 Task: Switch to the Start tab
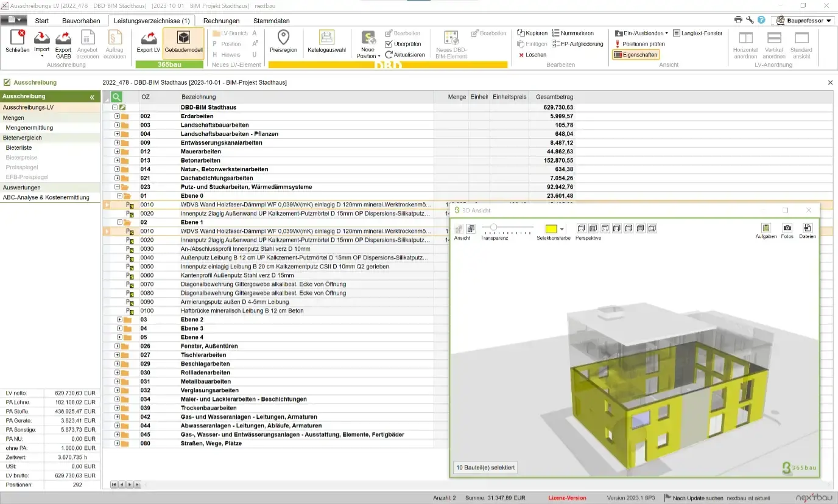pos(42,21)
